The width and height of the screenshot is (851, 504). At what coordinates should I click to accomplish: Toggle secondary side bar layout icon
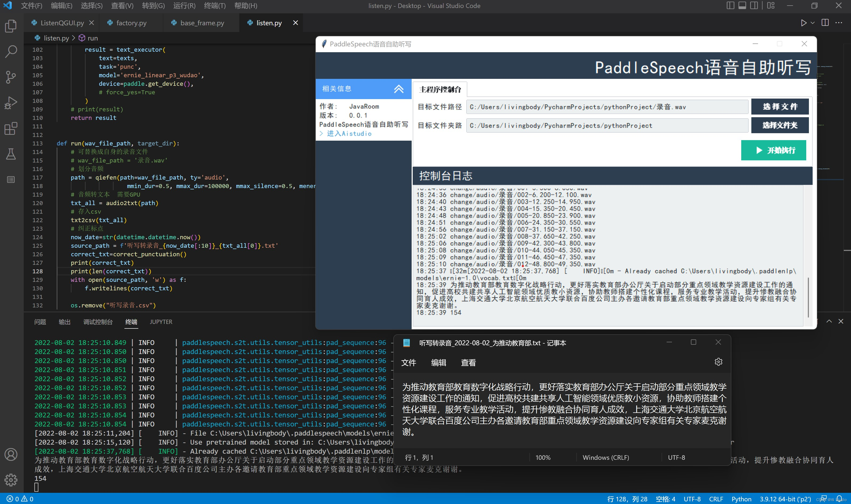(754, 5)
